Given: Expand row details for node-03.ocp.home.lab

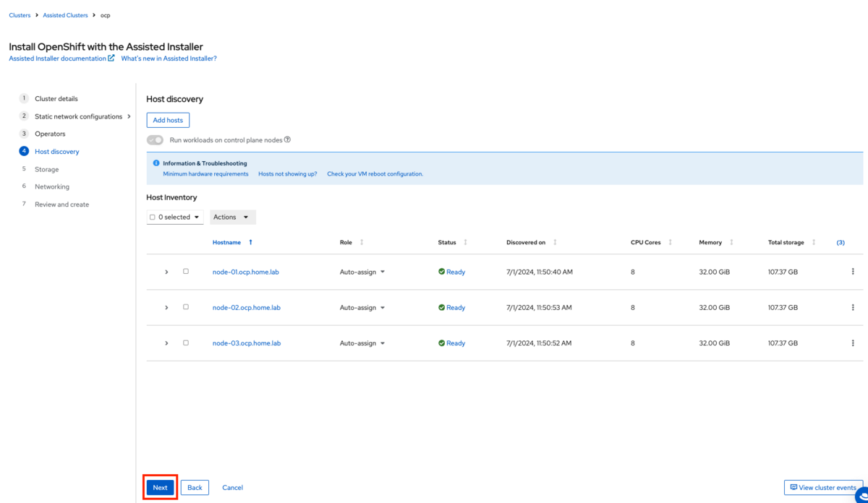Looking at the screenshot, I should click(x=166, y=343).
